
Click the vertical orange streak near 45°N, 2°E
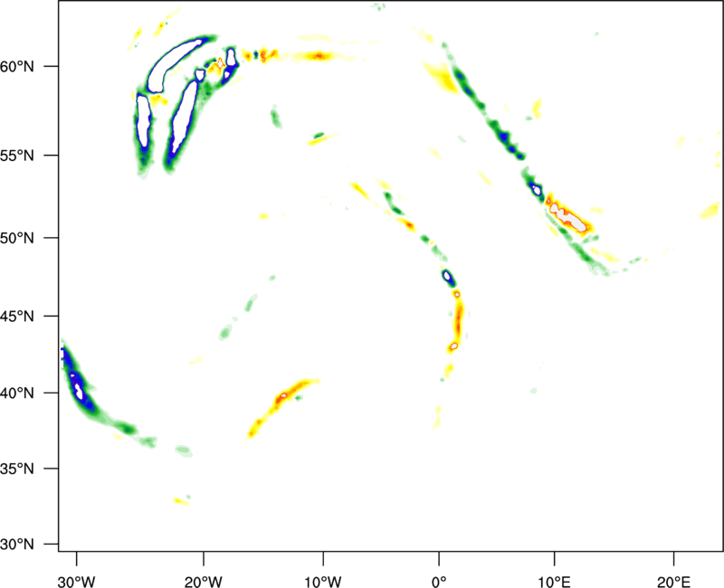click(458, 318)
